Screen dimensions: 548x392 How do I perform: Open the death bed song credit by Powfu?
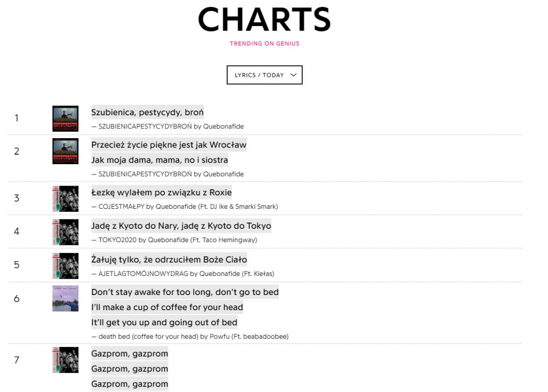(x=193, y=337)
